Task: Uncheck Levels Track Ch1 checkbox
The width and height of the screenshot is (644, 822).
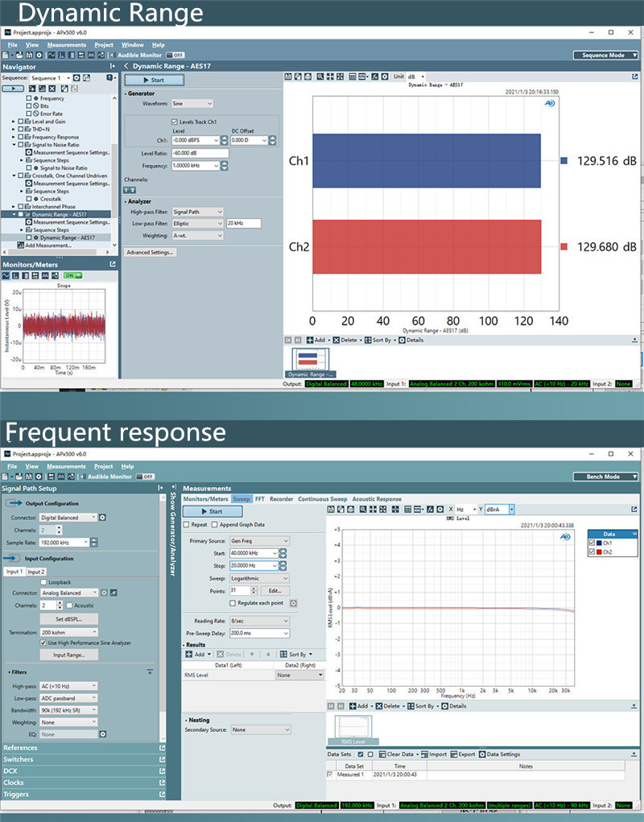Action: pyautogui.click(x=175, y=122)
